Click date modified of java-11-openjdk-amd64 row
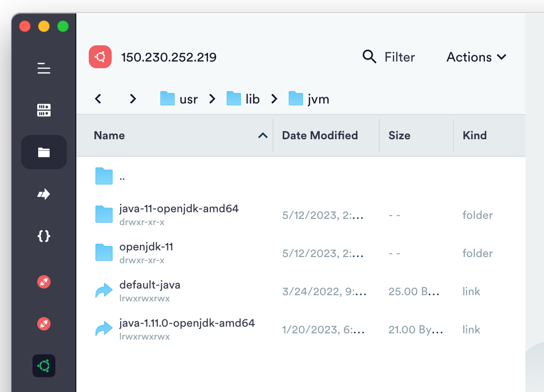The image size is (544, 392). (x=323, y=215)
